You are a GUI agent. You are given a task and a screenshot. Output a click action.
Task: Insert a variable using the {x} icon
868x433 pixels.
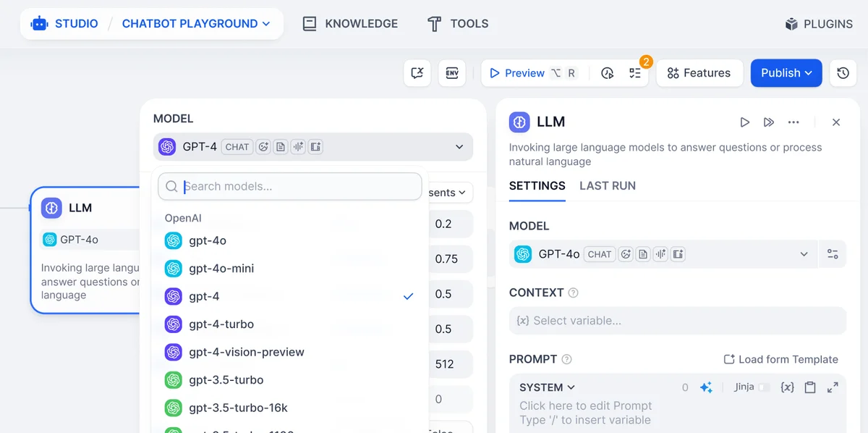pyautogui.click(x=787, y=387)
